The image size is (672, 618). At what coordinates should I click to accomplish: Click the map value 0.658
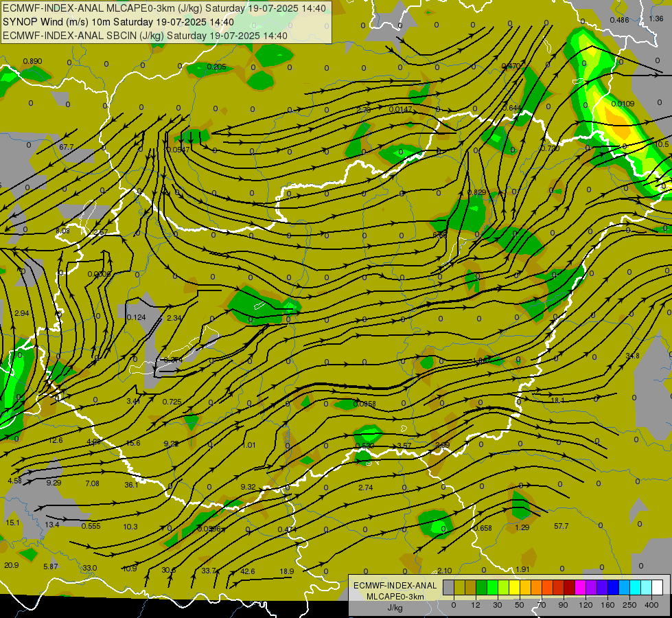point(483,528)
